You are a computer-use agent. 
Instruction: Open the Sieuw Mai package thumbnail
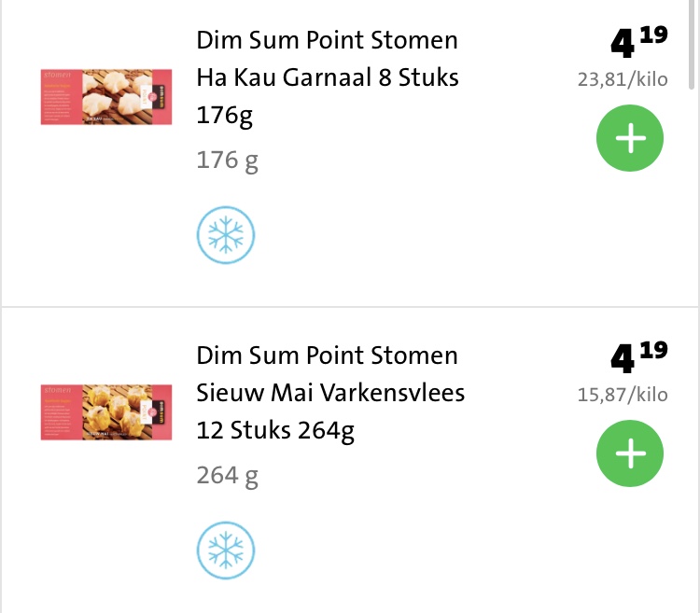pos(106,412)
